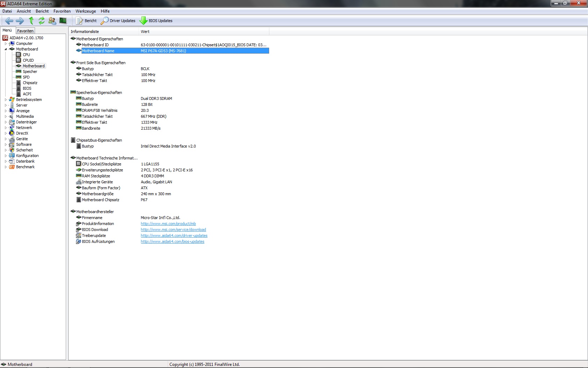Expand the Datenträger tree node
Screen dimensions: 588x368
click(6, 122)
